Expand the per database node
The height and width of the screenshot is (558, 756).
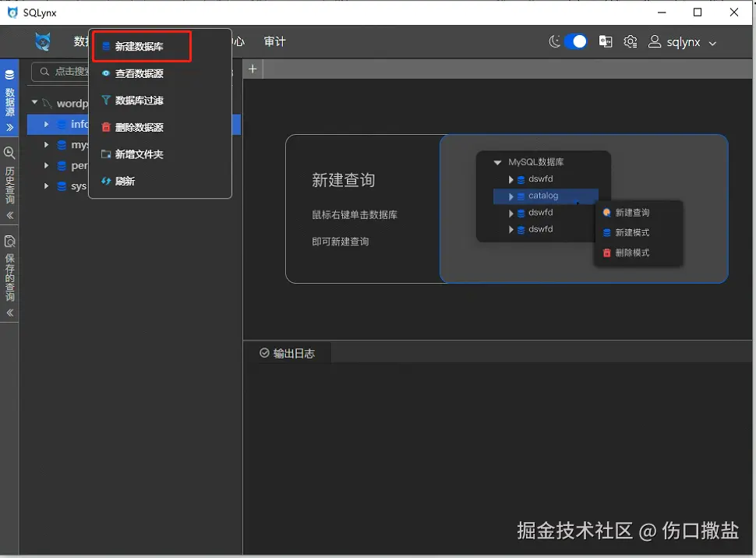point(46,165)
